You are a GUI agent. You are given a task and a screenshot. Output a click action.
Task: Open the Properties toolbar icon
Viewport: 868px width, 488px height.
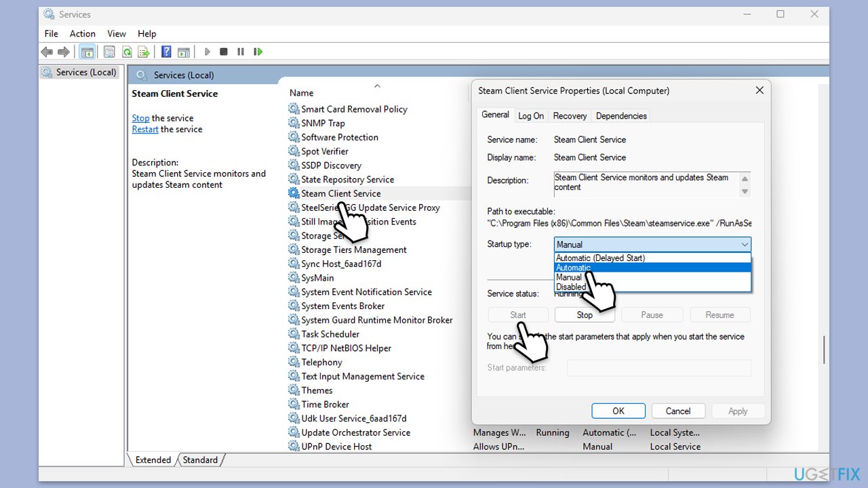tap(109, 52)
